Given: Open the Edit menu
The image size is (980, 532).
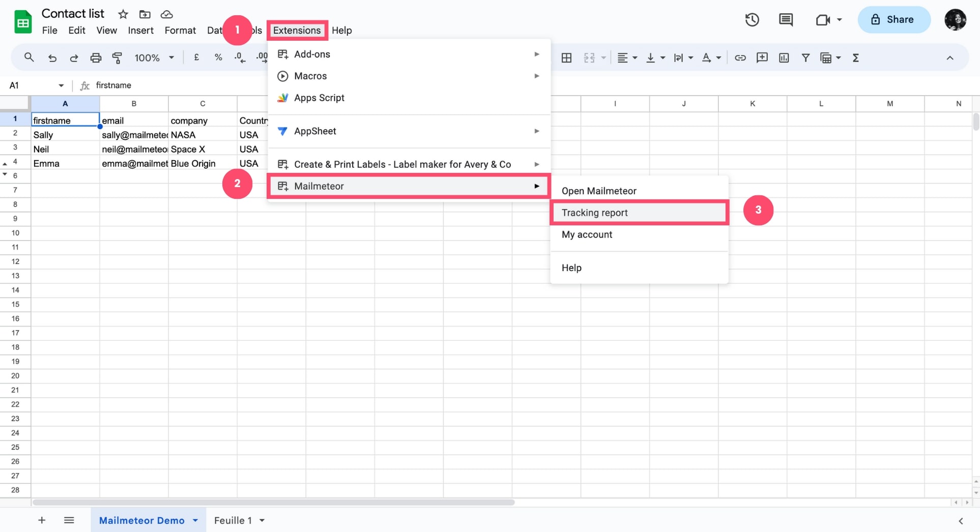Looking at the screenshot, I should (77, 31).
